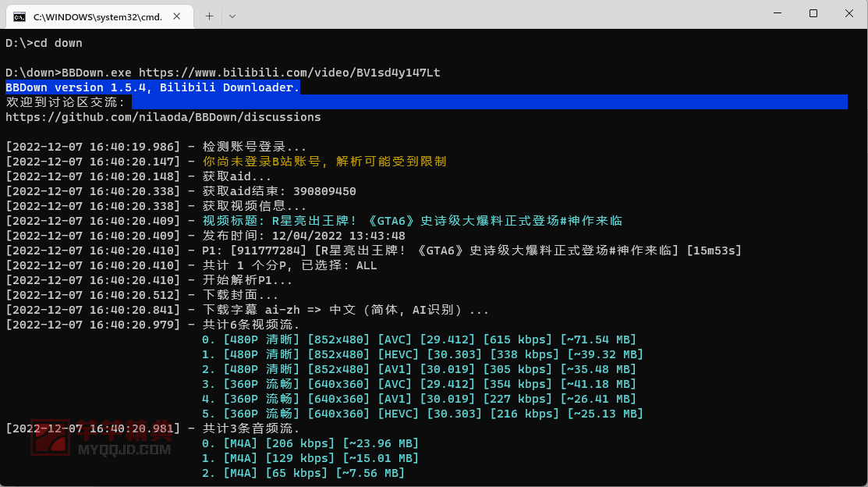Click the "下载封面..." log message
Screen dimensions: 868x487
pos(240,295)
